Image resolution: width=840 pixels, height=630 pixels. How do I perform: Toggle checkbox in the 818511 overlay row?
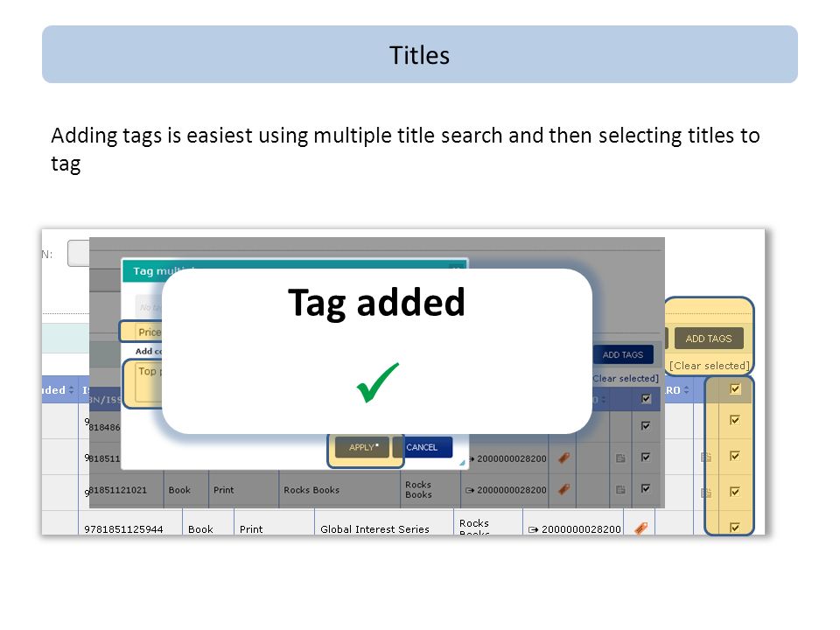[x=646, y=457]
